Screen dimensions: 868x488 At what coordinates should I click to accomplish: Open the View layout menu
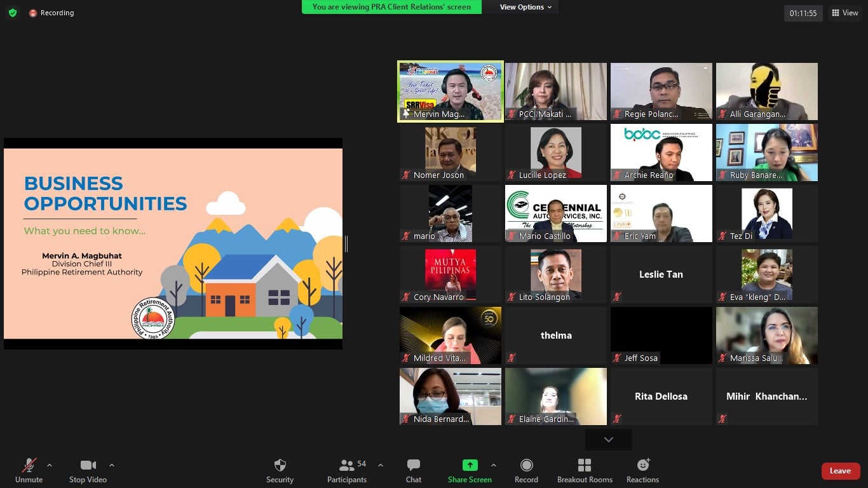click(x=844, y=13)
